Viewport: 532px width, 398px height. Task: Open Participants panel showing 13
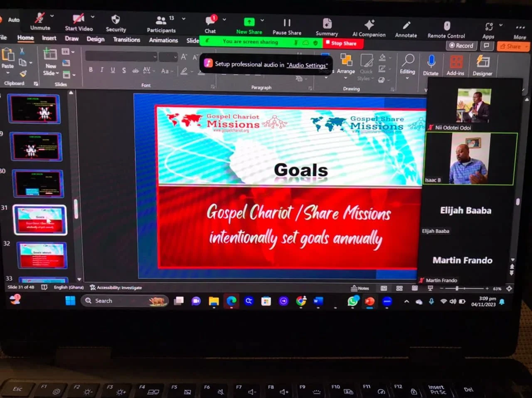[x=161, y=24]
